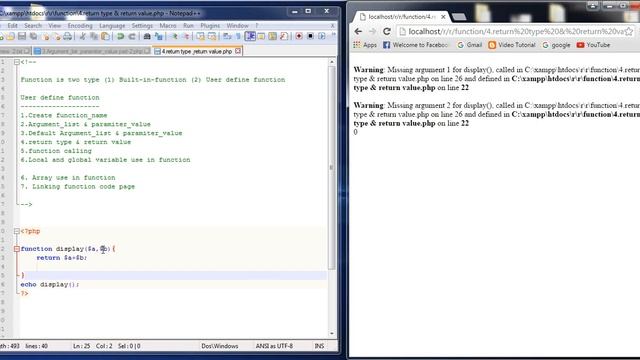
Task: Open the YouTube bookmark
Action: pos(593,45)
